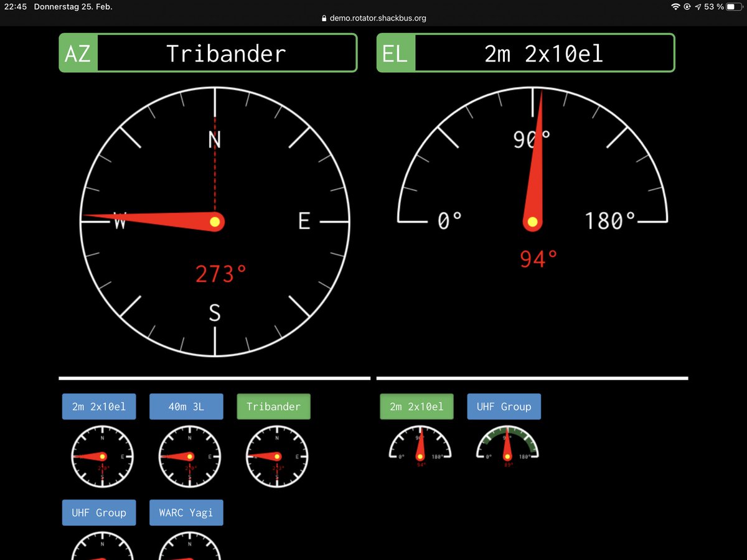Viewport: 747px width, 560px height.
Task: Click the W marker on the large compass
Action: point(120,221)
